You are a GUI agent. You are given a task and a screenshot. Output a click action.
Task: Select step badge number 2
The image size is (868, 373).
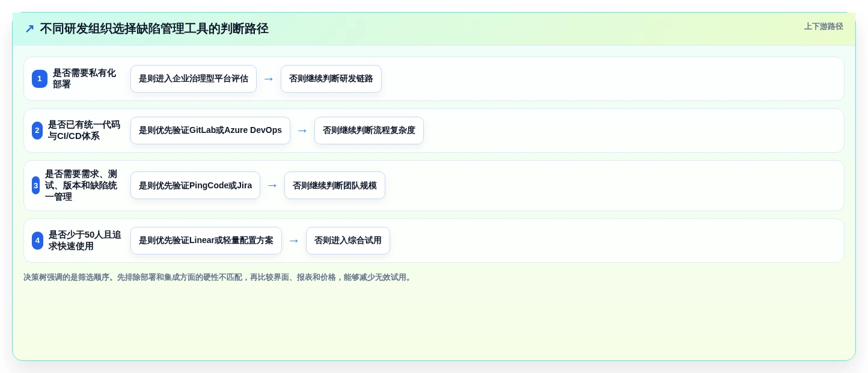coord(37,131)
